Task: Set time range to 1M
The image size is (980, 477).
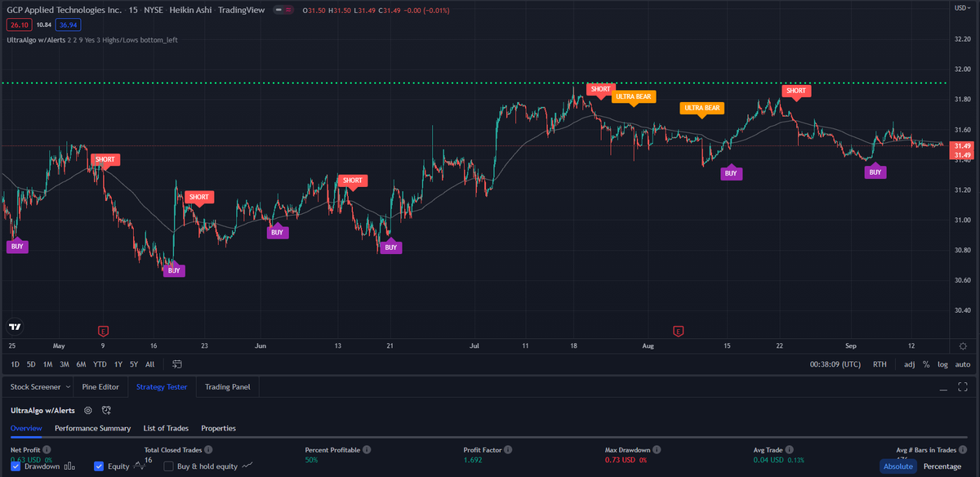Action: (47, 364)
